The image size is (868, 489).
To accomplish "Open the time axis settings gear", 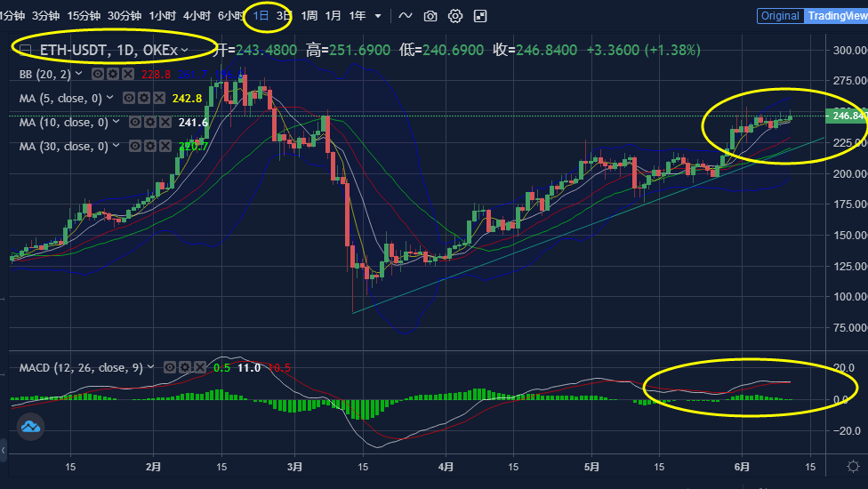I will point(853,466).
